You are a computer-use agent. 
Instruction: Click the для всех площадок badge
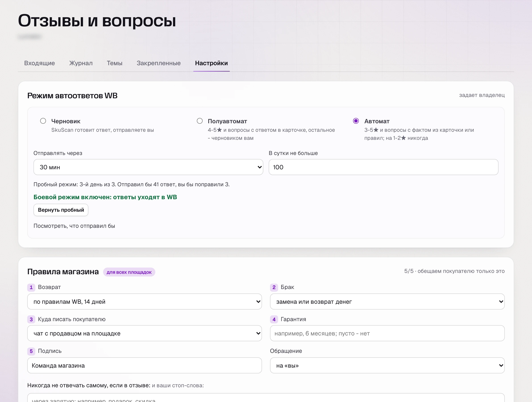click(129, 272)
